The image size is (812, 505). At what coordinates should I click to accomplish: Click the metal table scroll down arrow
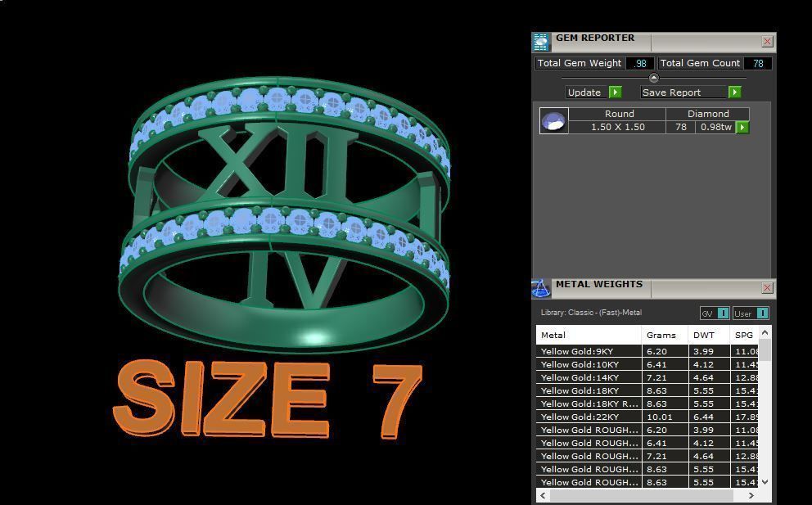[765, 482]
